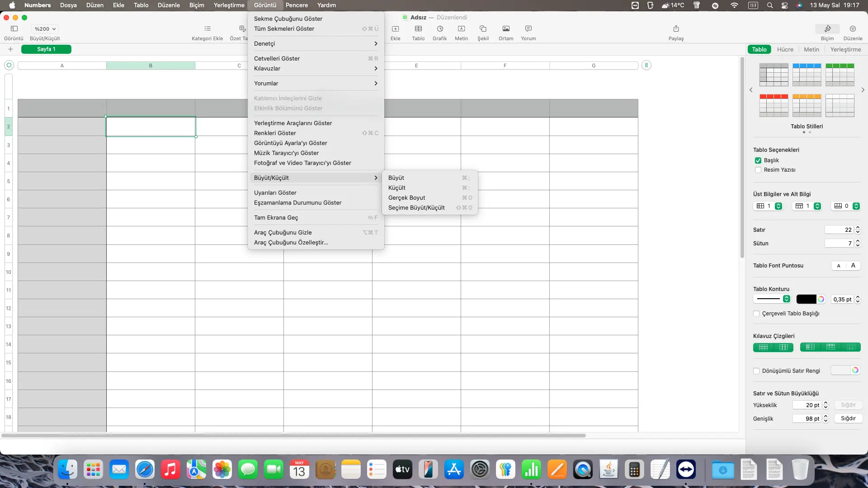Select Gerçek Boyut menu item
The height and width of the screenshot is (488, 868).
tap(429, 197)
